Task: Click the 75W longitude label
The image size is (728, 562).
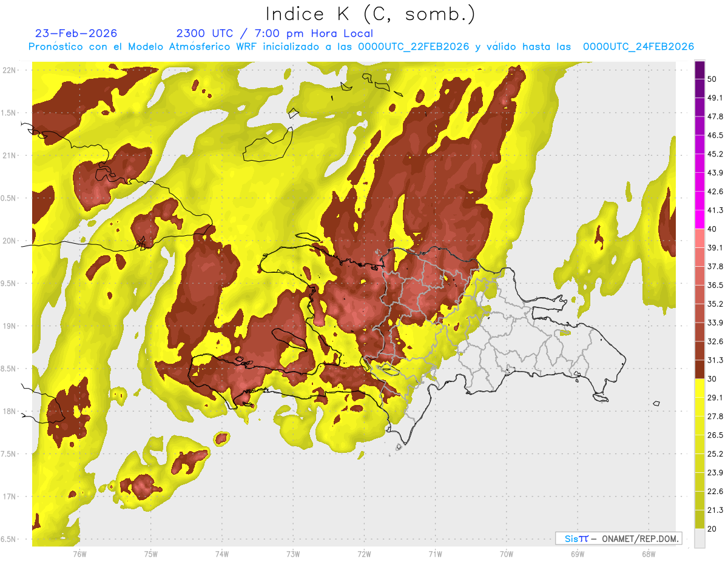Action: click(x=150, y=554)
